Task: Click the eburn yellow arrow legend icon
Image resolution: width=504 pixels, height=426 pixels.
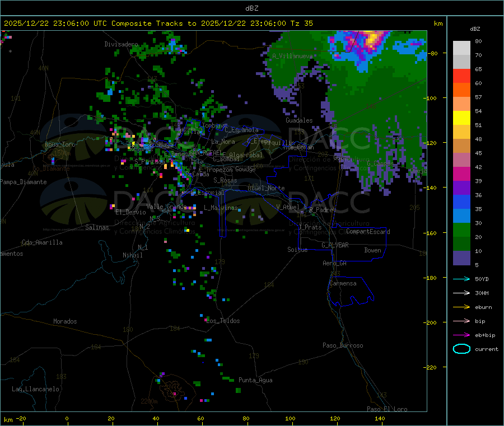Action: pos(461,307)
